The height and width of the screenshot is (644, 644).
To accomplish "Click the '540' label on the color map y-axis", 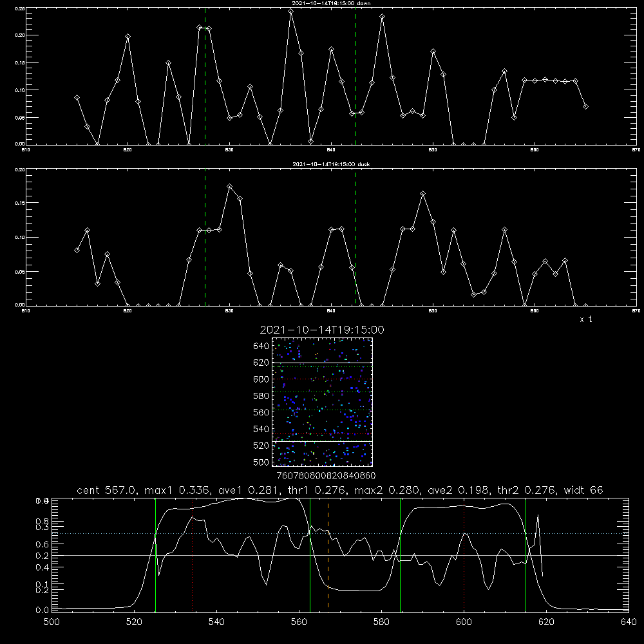I will tap(261, 429).
